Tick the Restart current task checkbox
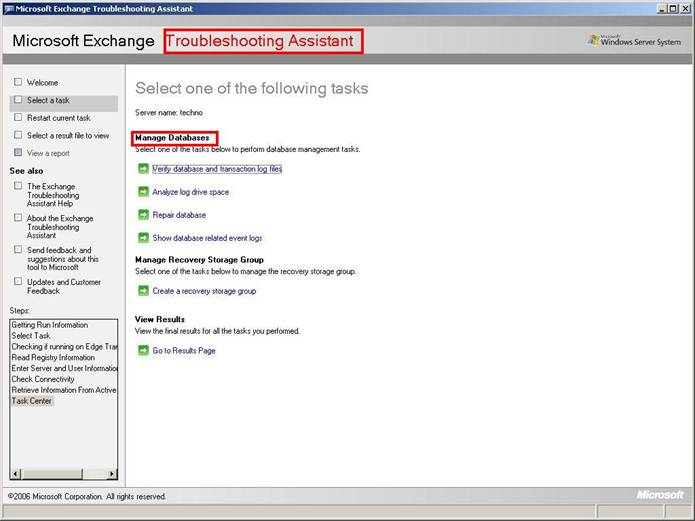This screenshot has height=521, width=695. click(x=18, y=118)
